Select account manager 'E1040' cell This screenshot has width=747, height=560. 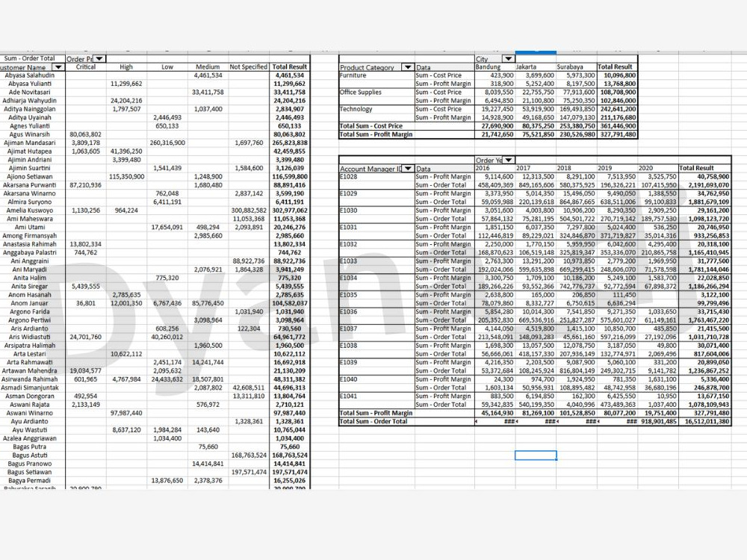tap(376, 379)
